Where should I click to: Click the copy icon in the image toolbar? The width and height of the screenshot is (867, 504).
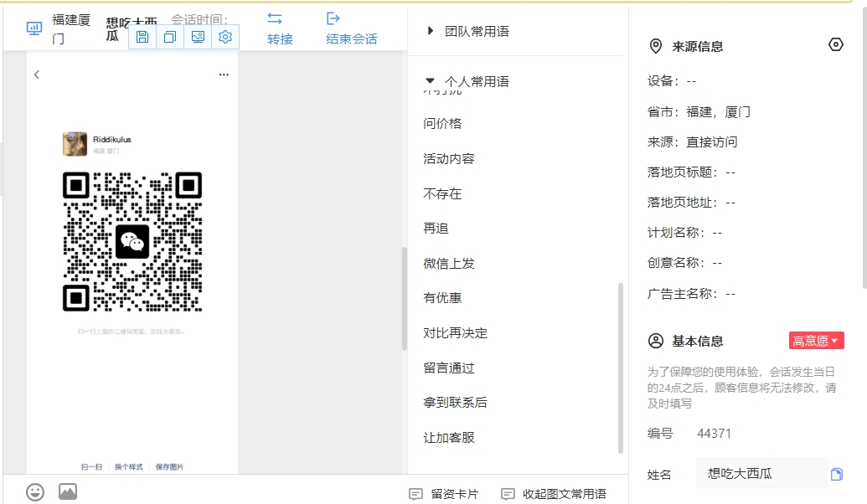[170, 37]
